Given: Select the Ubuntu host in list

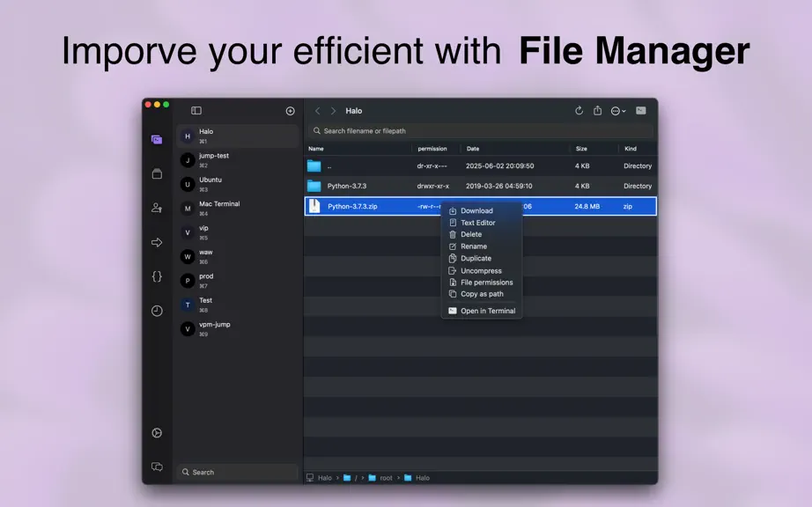Looking at the screenshot, I should pos(237,184).
